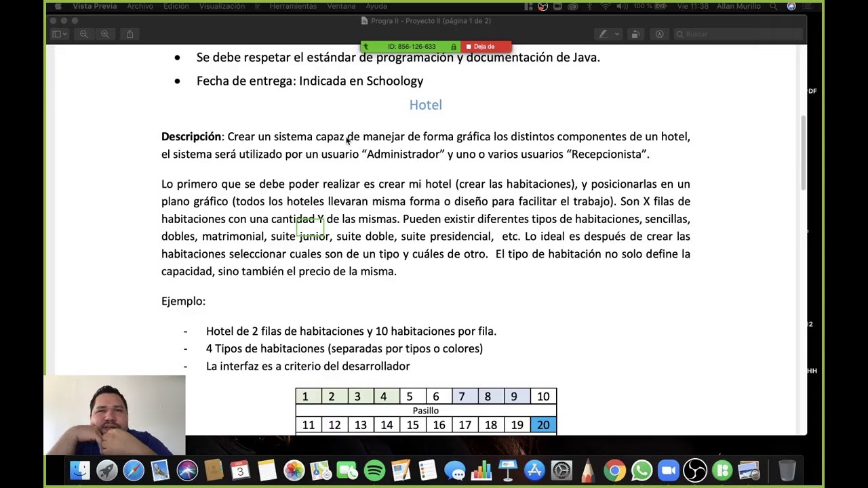Screen dimensions: 868x488
Task: Click the zoom in magnifier button
Action: [105, 34]
